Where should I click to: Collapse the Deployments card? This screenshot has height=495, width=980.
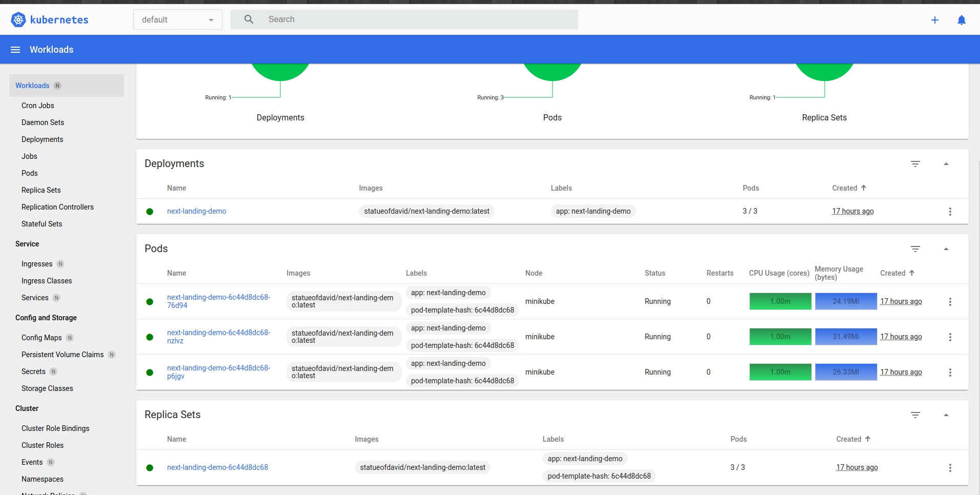coord(946,163)
